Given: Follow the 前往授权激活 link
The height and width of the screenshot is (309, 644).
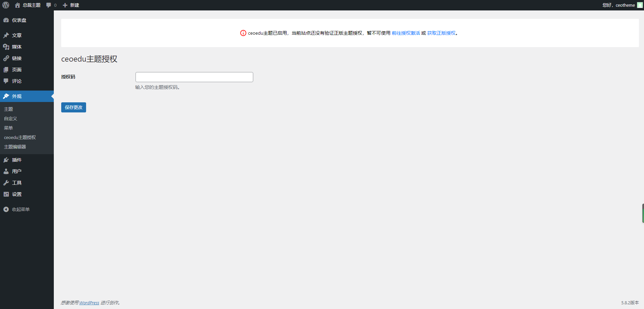Looking at the screenshot, I should pos(406,33).
